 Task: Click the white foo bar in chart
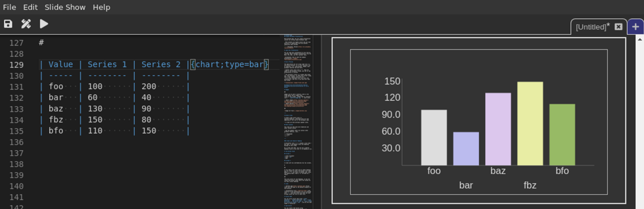tap(434, 137)
